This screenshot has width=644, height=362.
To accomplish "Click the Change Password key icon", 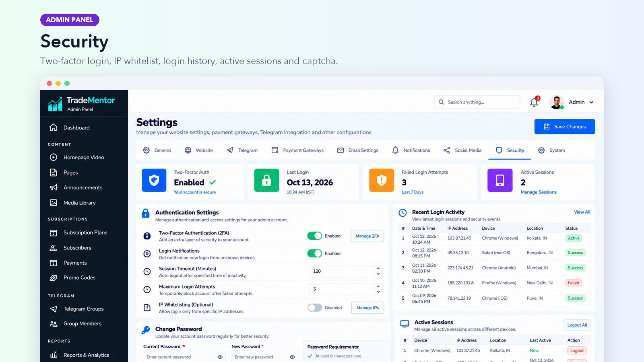I will 146,330.
